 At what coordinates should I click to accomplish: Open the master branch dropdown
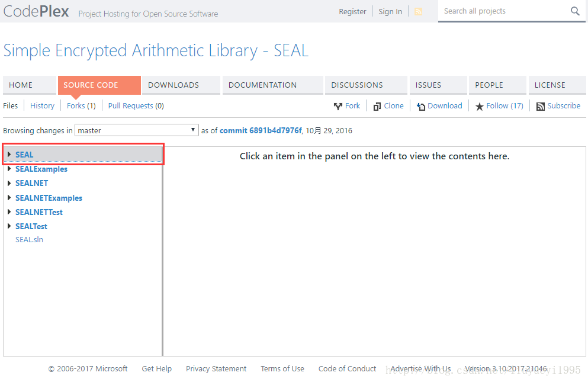click(x=193, y=130)
